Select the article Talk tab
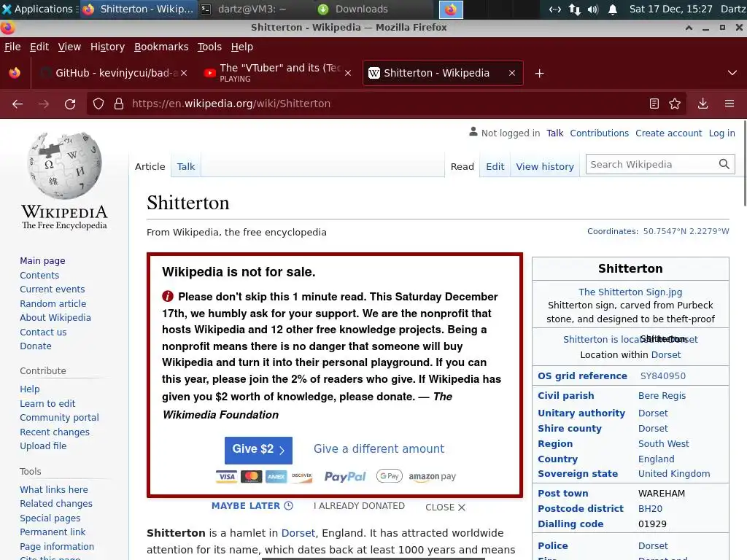This screenshot has width=747, height=560. coord(186,167)
